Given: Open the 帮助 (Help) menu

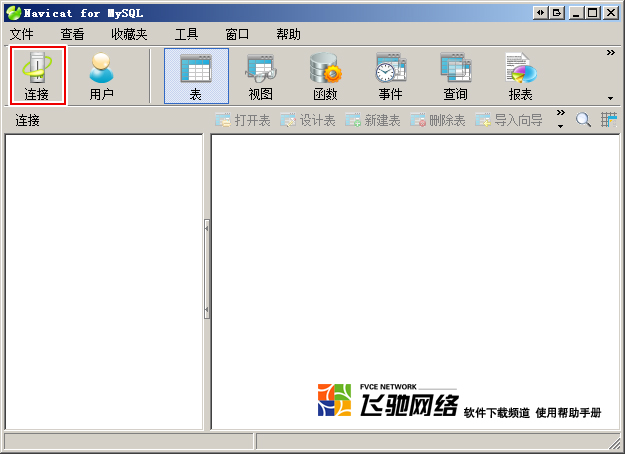Looking at the screenshot, I should coord(289,34).
